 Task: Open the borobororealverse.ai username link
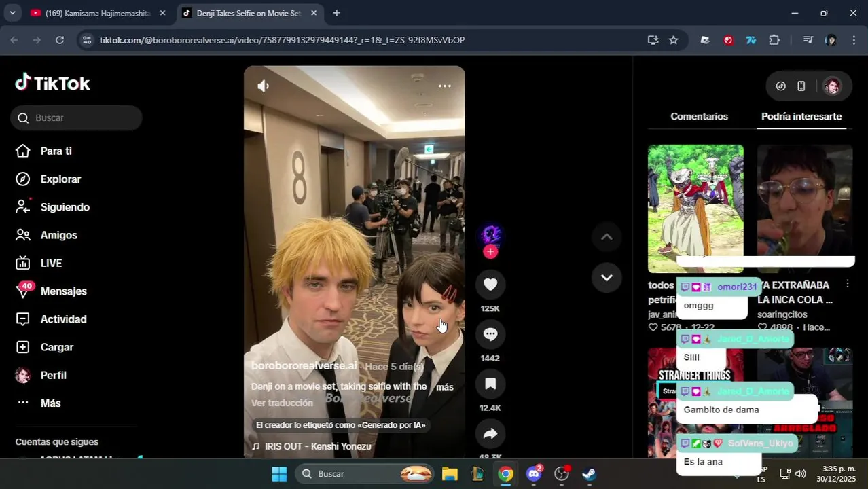click(x=304, y=365)
